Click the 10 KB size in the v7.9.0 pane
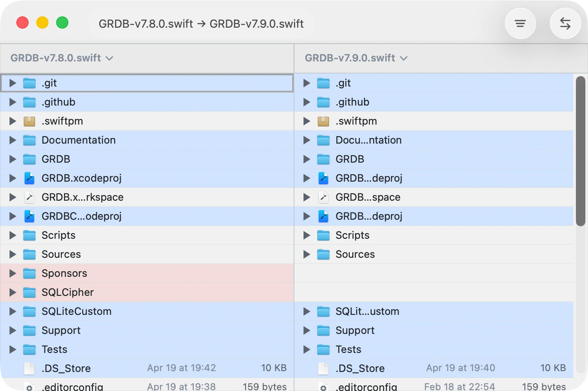 tap(553, 368)
